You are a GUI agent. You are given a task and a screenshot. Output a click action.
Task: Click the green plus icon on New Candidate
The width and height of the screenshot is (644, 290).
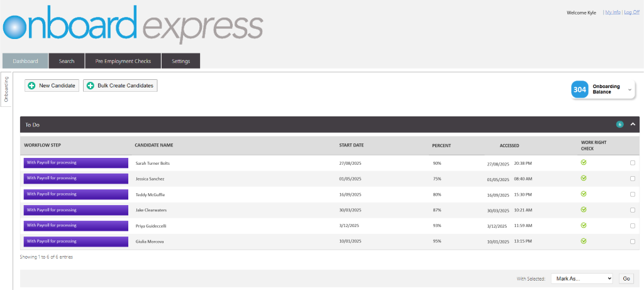point(31,86)
